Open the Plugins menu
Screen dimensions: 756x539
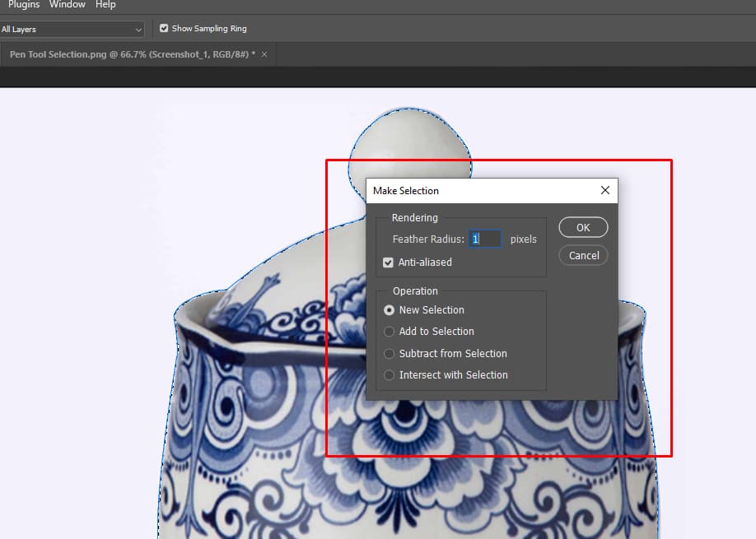tap(24, 4)
